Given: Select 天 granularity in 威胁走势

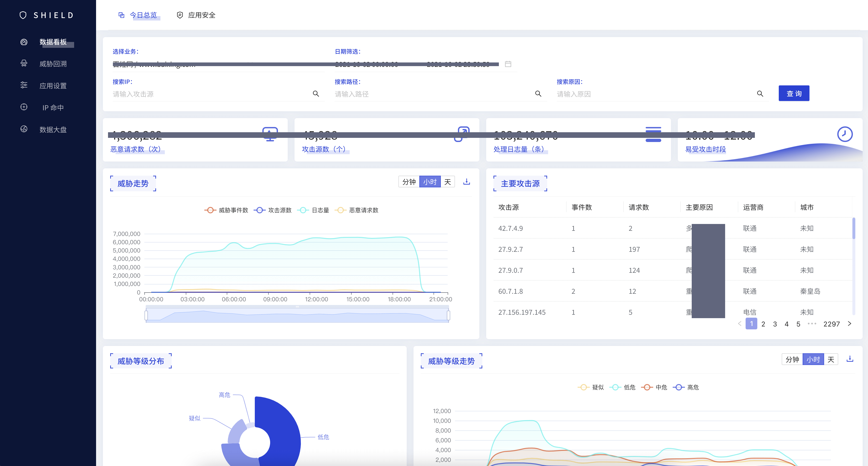Looking at the screenshot, I should coord(447,182).
